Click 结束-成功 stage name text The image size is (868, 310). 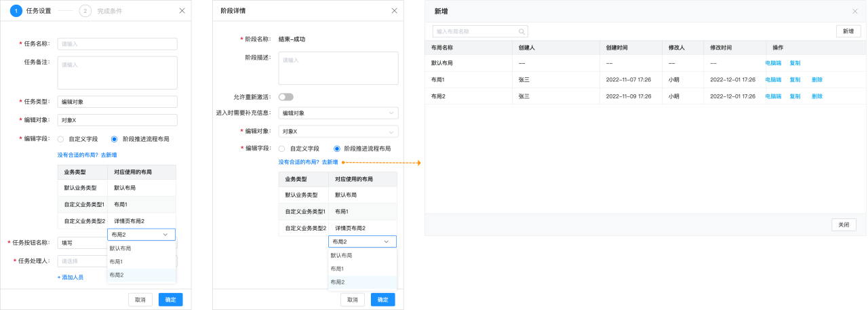point(294,39)
